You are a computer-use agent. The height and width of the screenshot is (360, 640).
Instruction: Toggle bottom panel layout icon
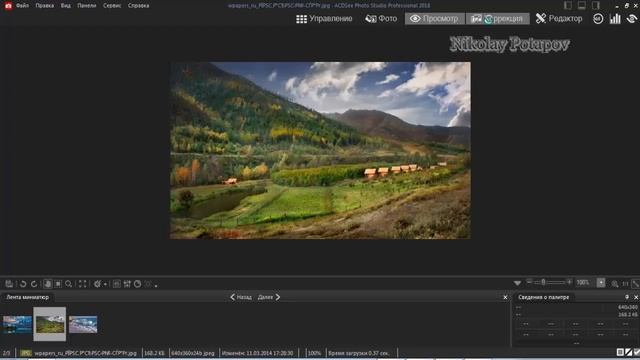coord(582,5)
